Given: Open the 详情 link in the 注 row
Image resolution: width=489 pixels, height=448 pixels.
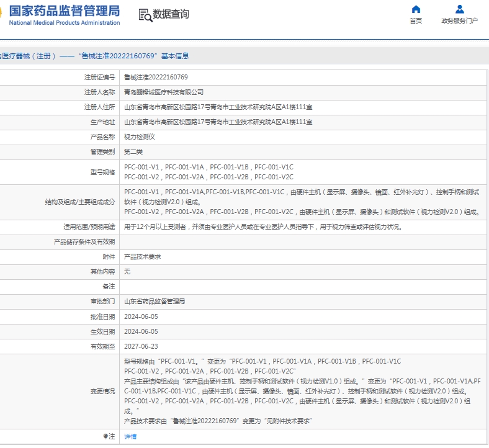Looking at the screenshot, I should pos(130,436).
